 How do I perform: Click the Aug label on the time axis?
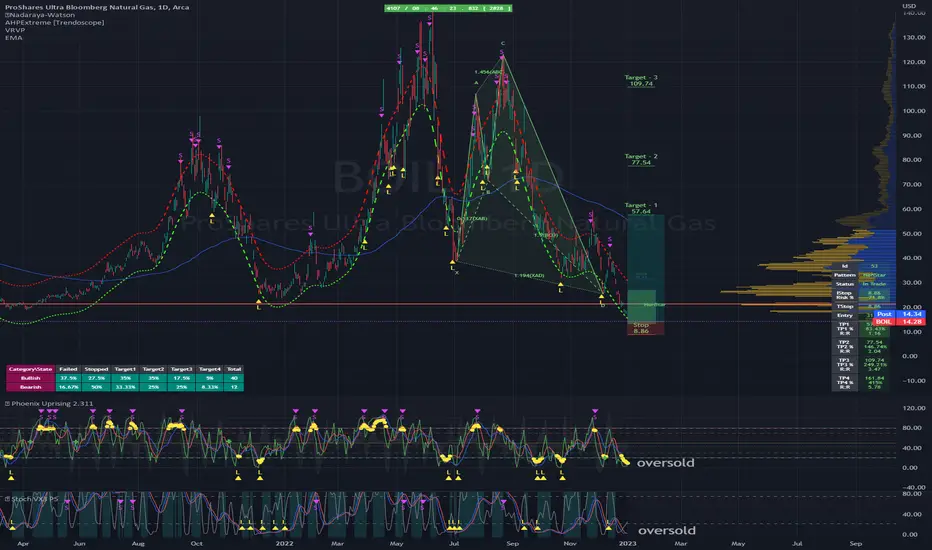pyautogui.click(x=138, y=543)
